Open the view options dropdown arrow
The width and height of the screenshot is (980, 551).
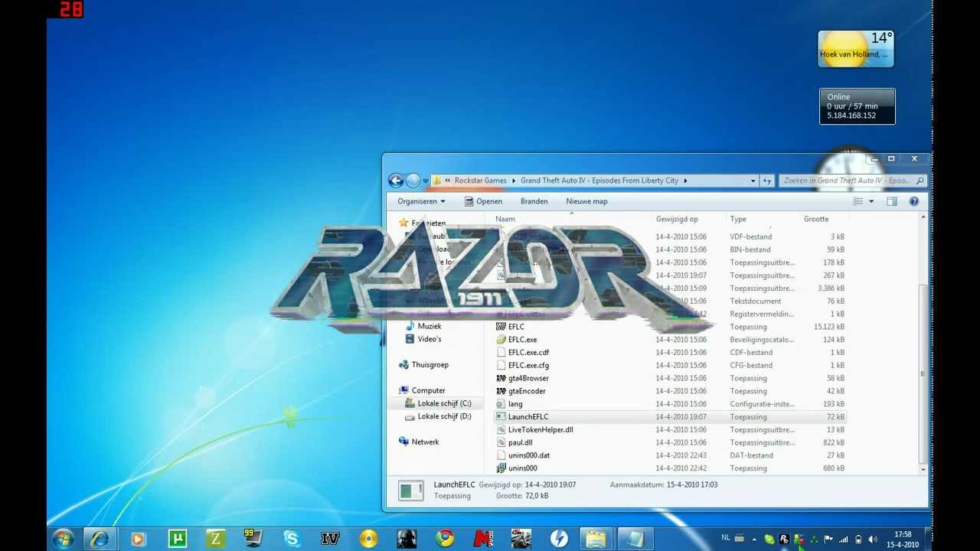(871, 201)
